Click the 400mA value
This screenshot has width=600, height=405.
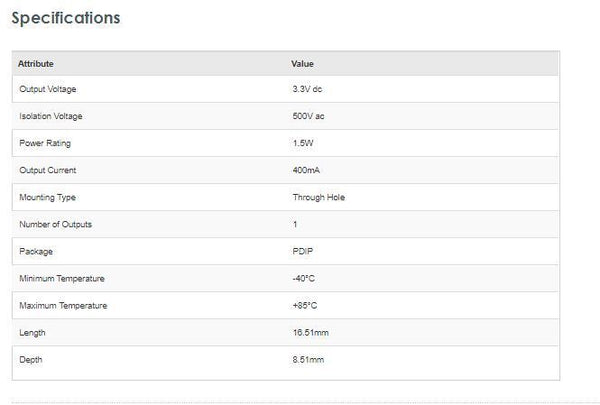(304, 170)
